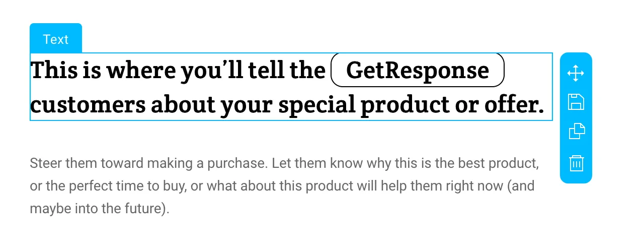Select the blue Text block label
This screenshot has width=644, height=251.
pos(56,39)
